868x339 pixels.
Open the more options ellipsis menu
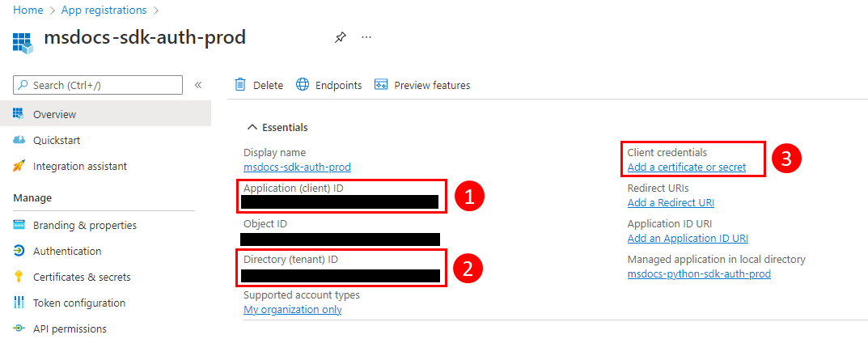coord(366,37)
